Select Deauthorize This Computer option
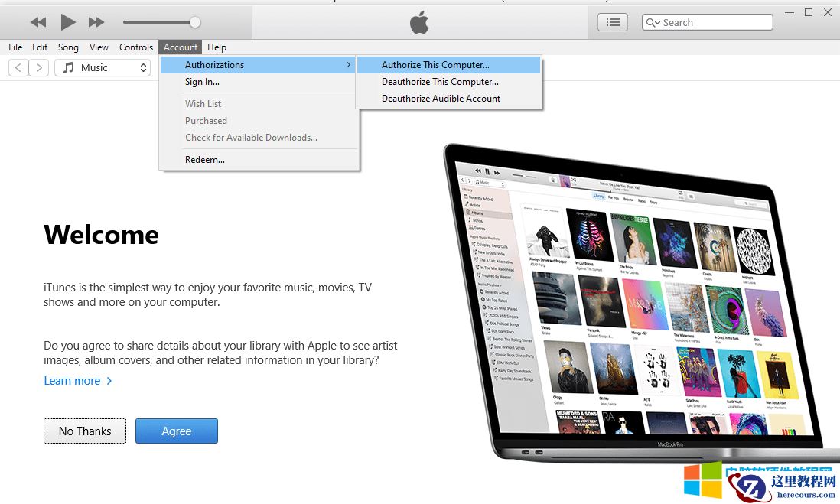 point(448,81)
